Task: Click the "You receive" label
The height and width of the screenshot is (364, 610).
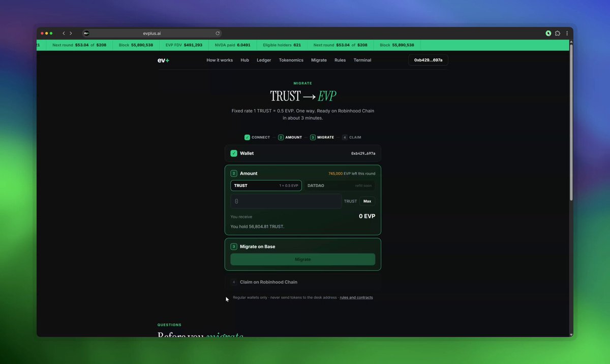Action: point(241,217)
